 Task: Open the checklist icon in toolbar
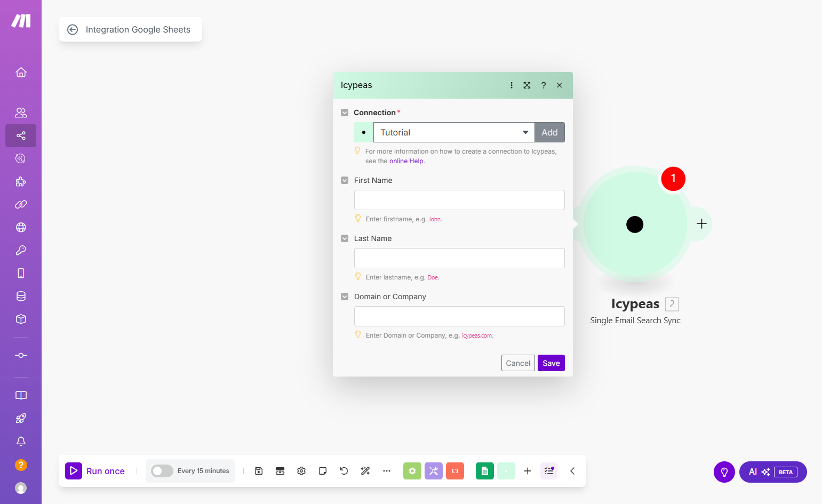click(x=549, y=471)
